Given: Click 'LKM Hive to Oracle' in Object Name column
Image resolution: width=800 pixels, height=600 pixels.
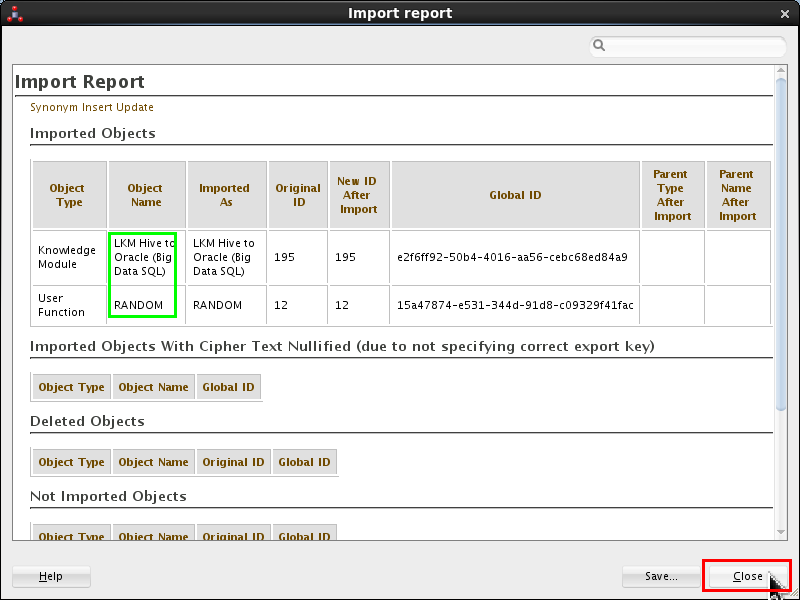Looking at the screenshot, I should (145, 257).
